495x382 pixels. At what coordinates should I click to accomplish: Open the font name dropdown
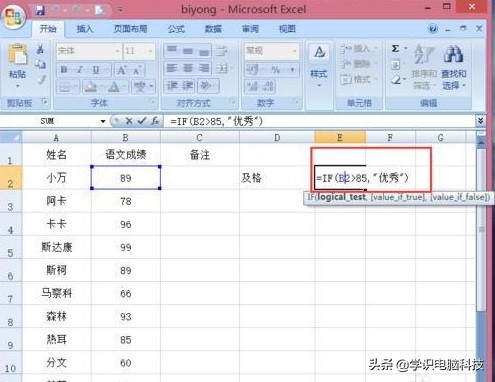click(x=117, y=51)
